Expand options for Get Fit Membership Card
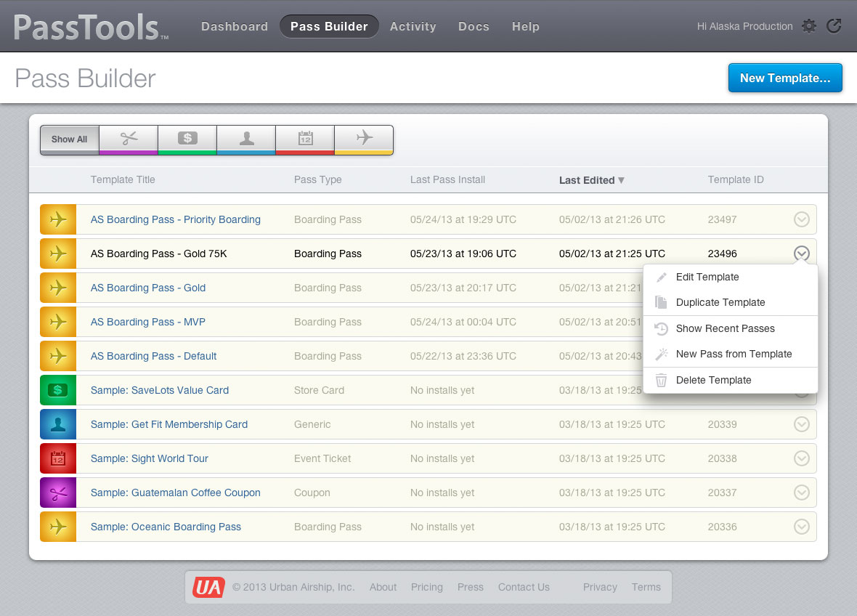This screenshot has height=616, width=857. pyautogui.click(x=801, y=425)
